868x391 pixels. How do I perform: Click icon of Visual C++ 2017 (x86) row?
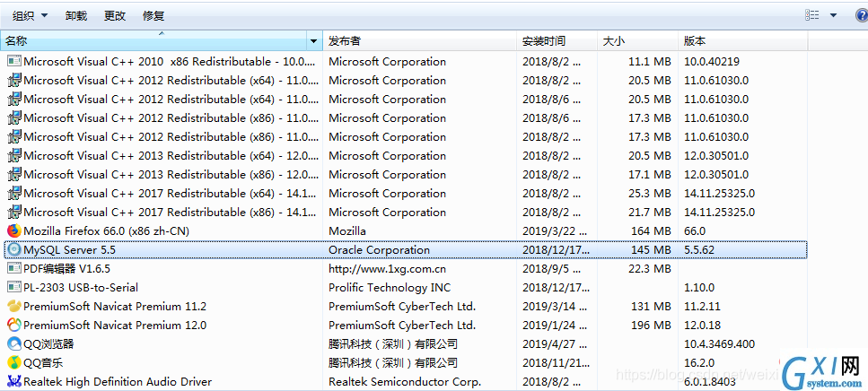[x=13, y=212]
